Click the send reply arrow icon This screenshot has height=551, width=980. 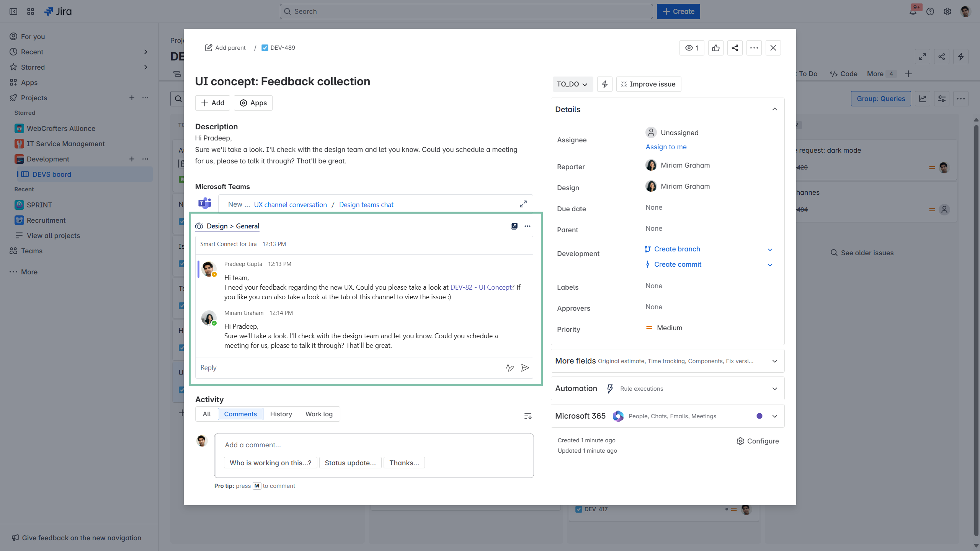tap(525, 368)
